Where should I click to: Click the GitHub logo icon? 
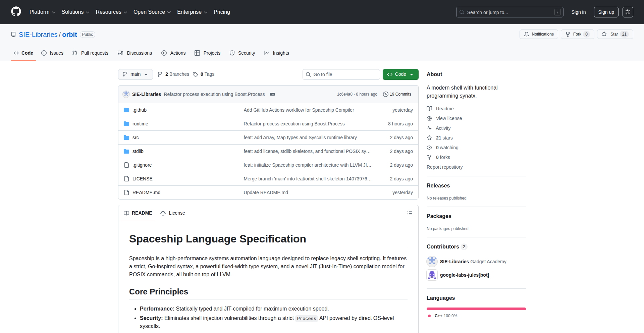[x=16, y=12]
